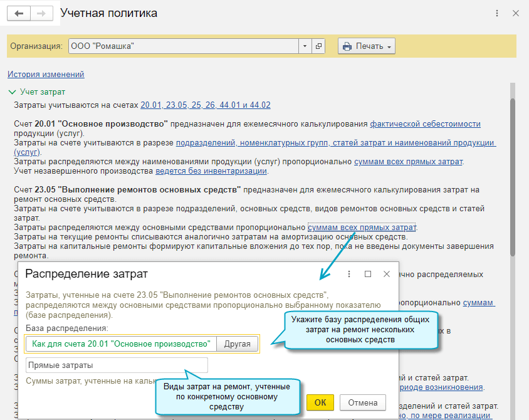This screenshot has width=529, height=420.
Task: Confirm the dialog with the OK button
Action: coord(320,402)
